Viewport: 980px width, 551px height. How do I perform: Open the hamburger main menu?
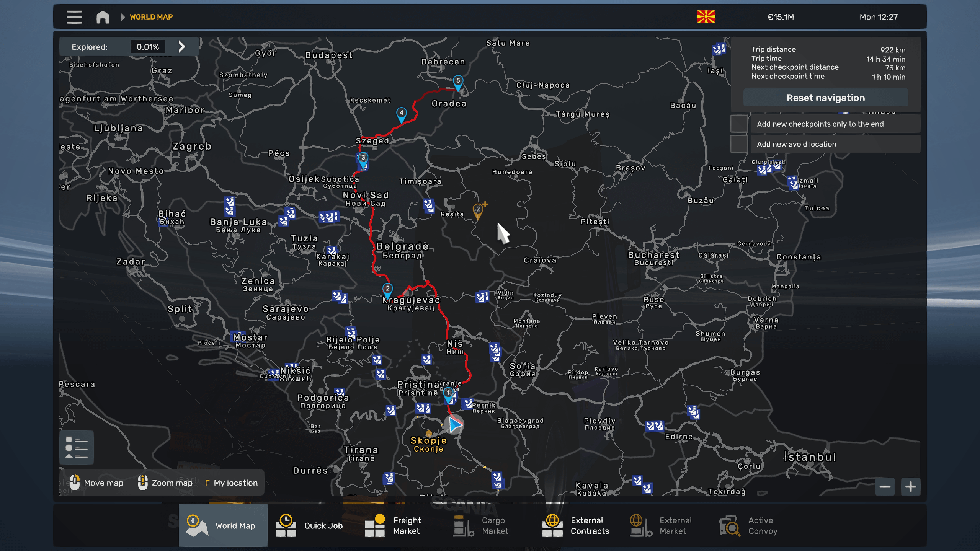(x=74, y=17)
